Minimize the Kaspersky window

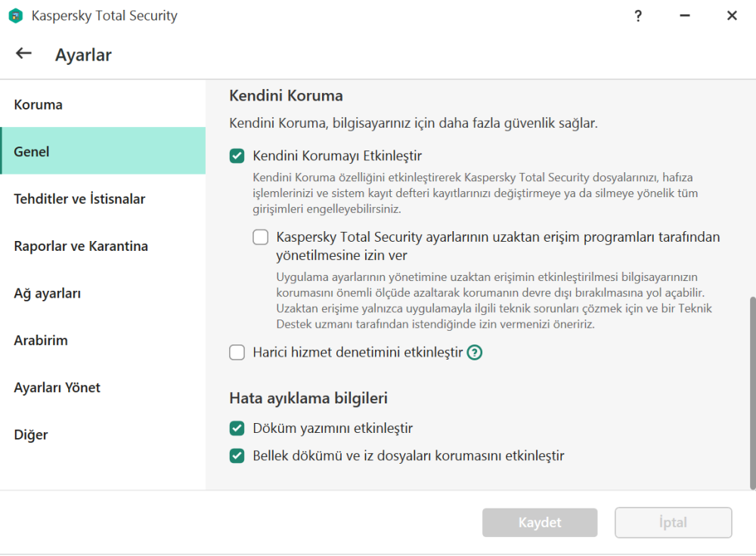click(x=685, y=16)
